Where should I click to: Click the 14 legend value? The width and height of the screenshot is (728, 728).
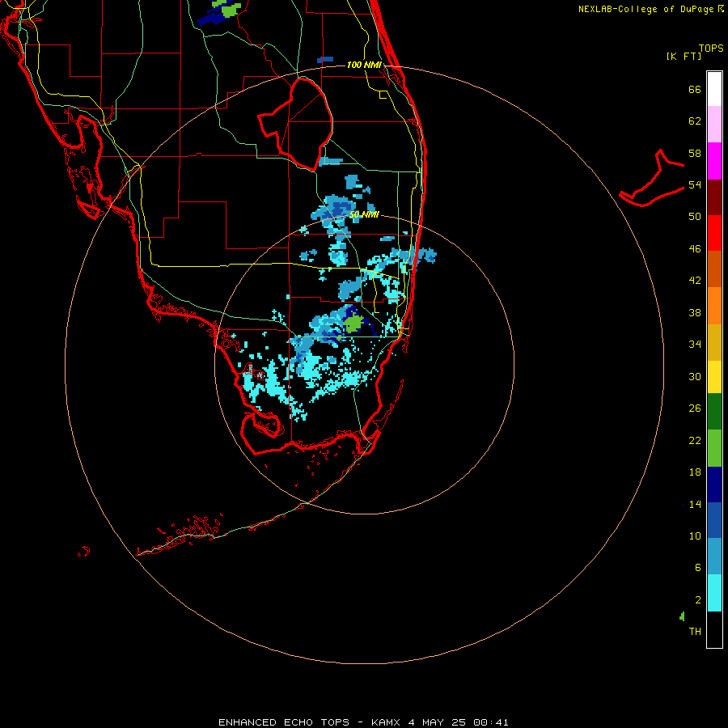(695, 504)
